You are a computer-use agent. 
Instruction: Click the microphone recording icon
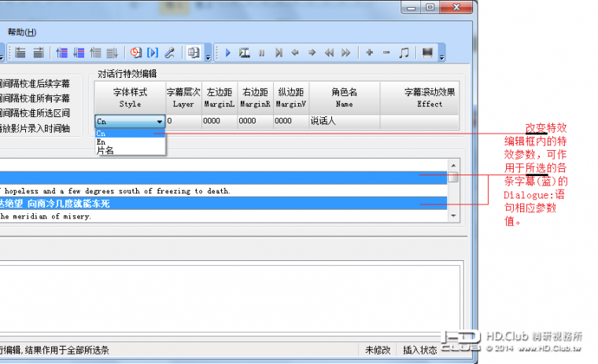click(170, 53)
